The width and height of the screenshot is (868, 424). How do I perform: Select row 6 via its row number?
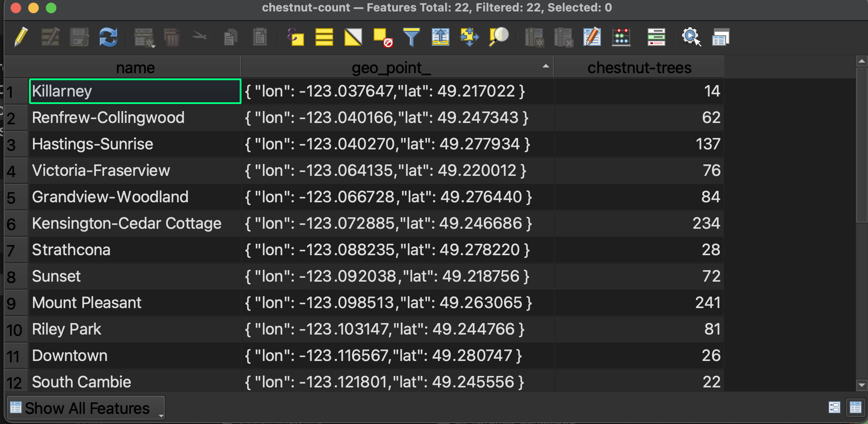(x=12, y=224)
